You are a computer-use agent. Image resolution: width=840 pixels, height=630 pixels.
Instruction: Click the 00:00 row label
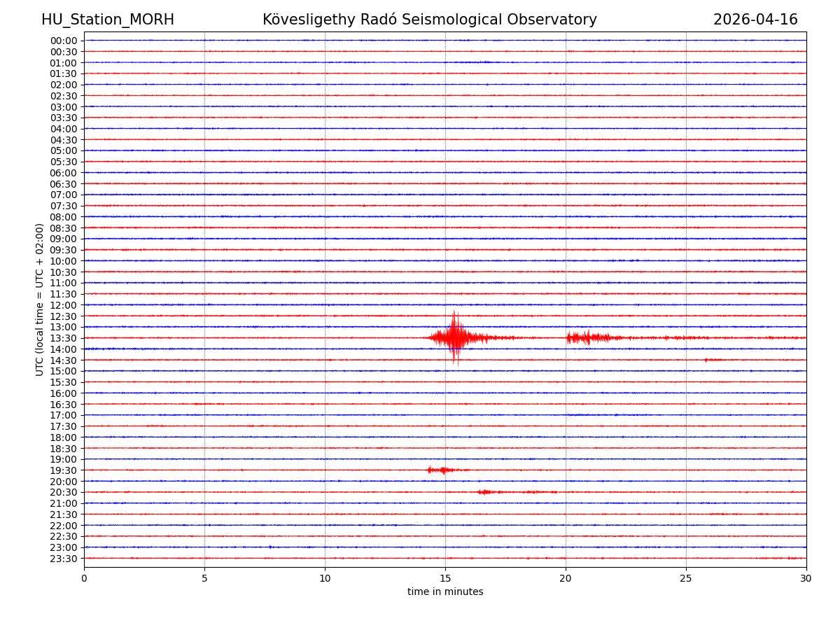pyautogui.click(x=64, y=41)
